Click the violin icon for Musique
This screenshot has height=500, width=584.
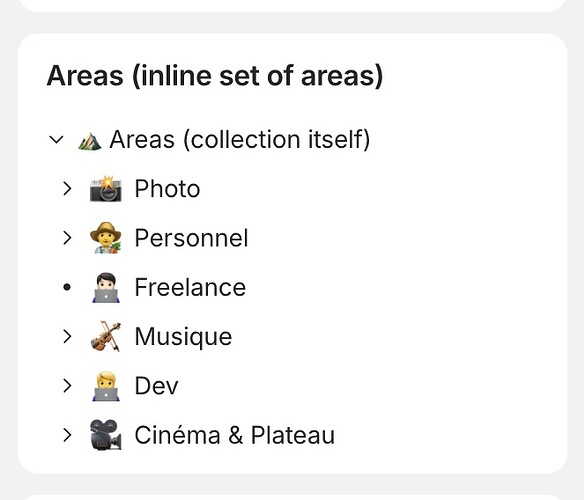point(106,336)
